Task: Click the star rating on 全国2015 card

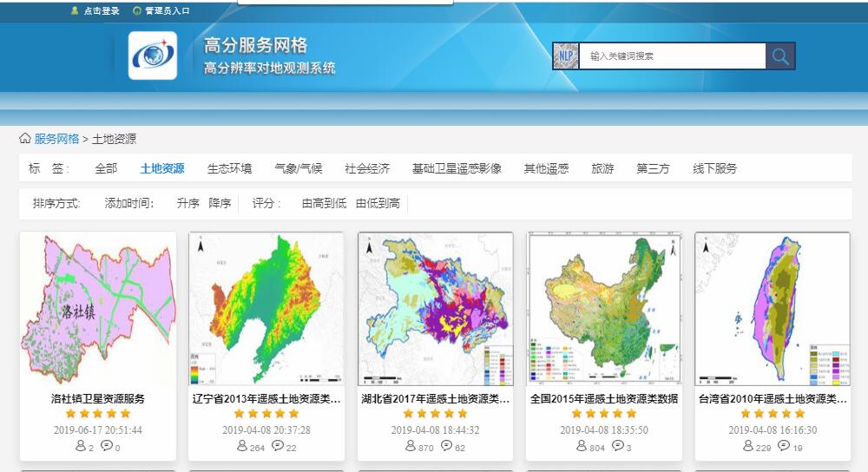Action: click(604, 414)
